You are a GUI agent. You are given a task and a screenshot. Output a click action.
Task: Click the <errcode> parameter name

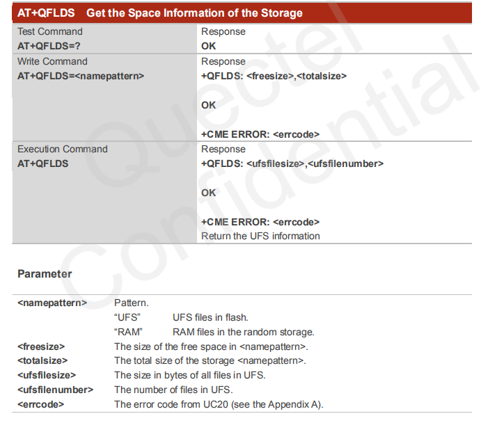(x=40, y=404)
